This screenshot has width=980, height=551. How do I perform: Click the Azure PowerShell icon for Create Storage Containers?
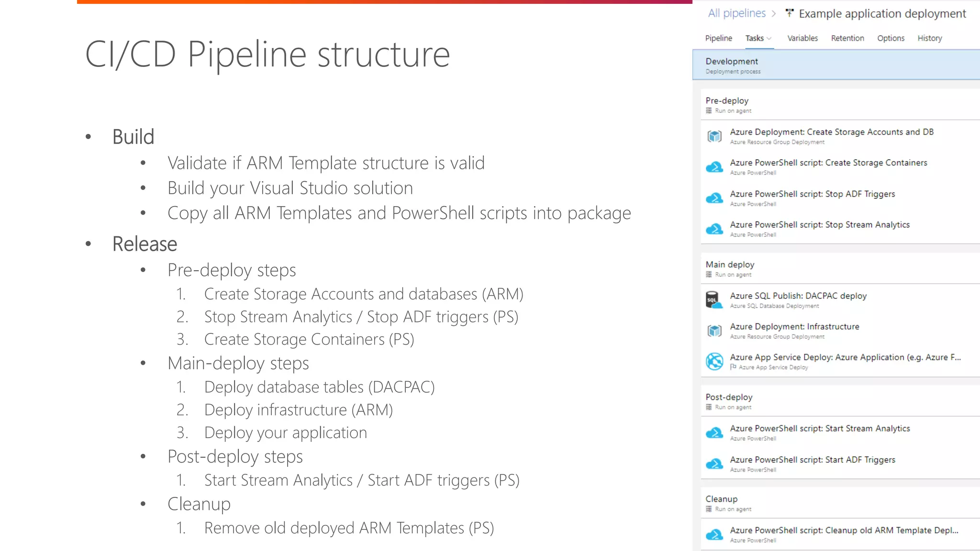(714, 167)
